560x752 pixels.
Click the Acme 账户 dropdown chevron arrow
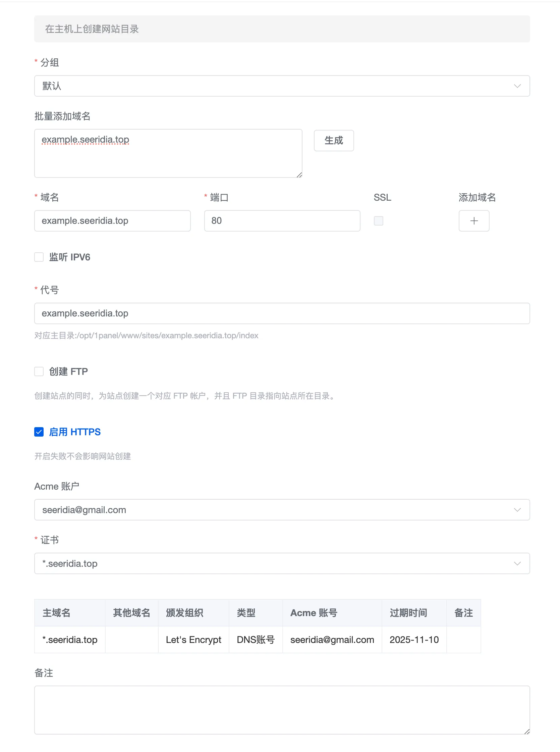[x=517, y=510]
